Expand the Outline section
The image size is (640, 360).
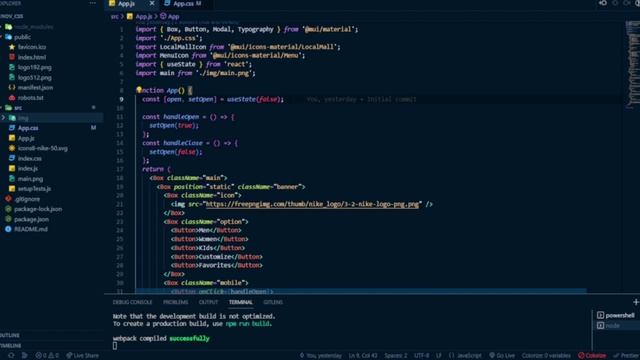[x=10, y=336]
